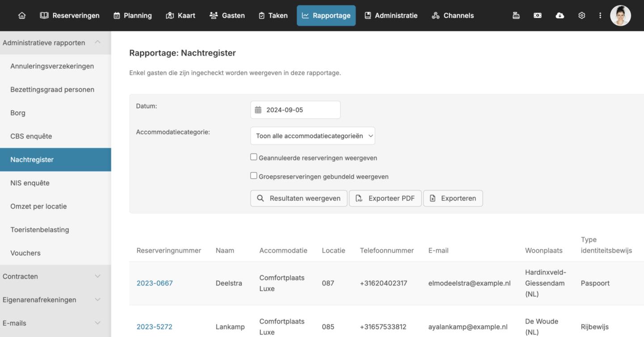Open the cash register icon

point(516,16)
